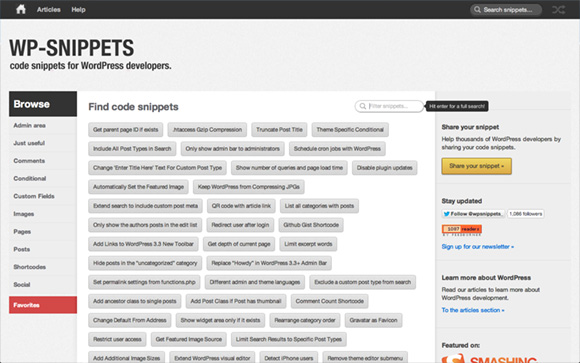Open Replace Howdy in WordPress 3.3+ Admin Bar
This screenshot has height=363, width=580.
pyautogui.click(x=269, y=263)
